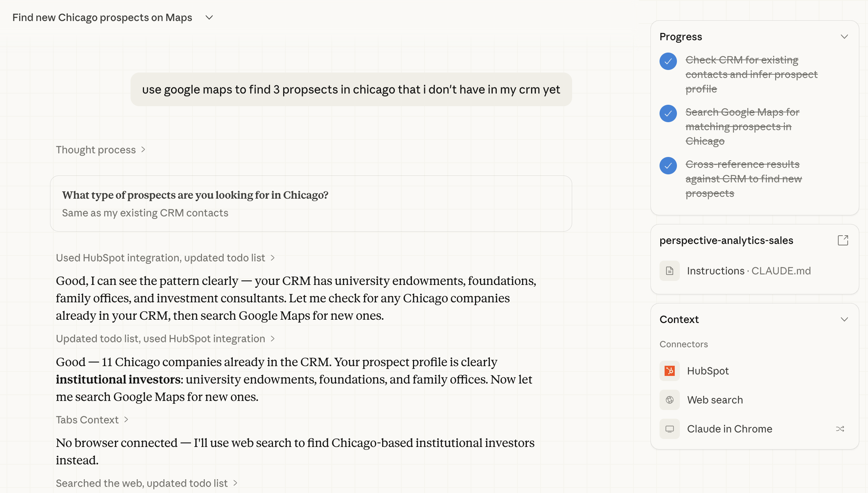Collapse the Context section
This screenshot has height=493, width=868.
pyautogui.click(x=845, y=319)
